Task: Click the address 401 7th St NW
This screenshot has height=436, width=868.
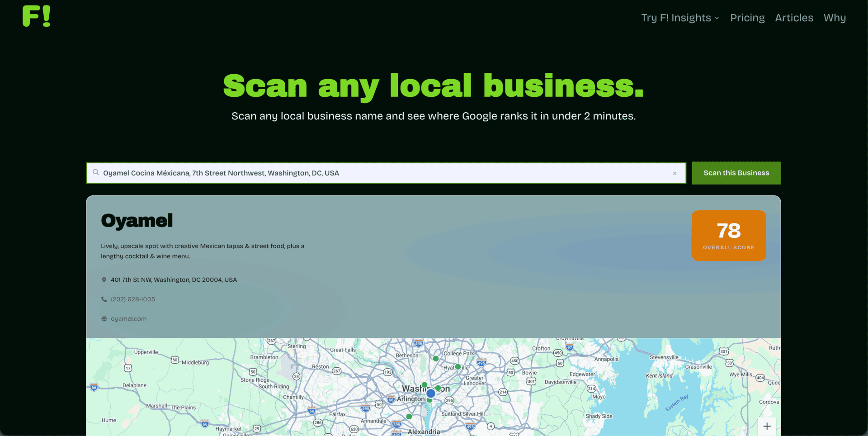Action: click(x=174, y=280)
